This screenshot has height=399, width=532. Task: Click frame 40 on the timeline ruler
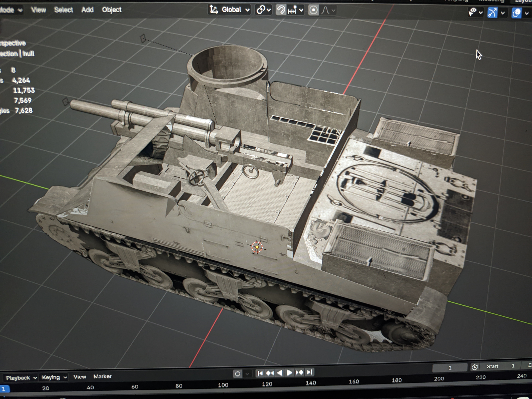click(90, 387)
